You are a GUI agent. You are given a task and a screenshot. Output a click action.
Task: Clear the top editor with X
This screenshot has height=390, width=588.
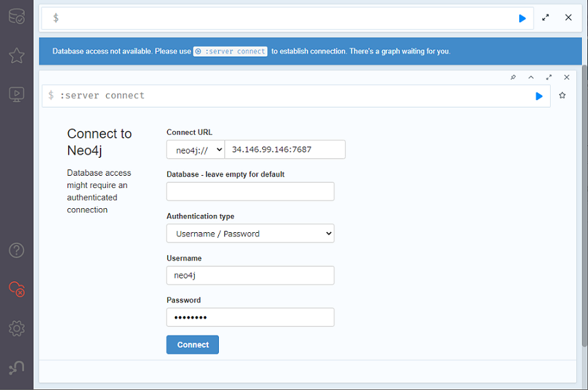tap(569, 18)
